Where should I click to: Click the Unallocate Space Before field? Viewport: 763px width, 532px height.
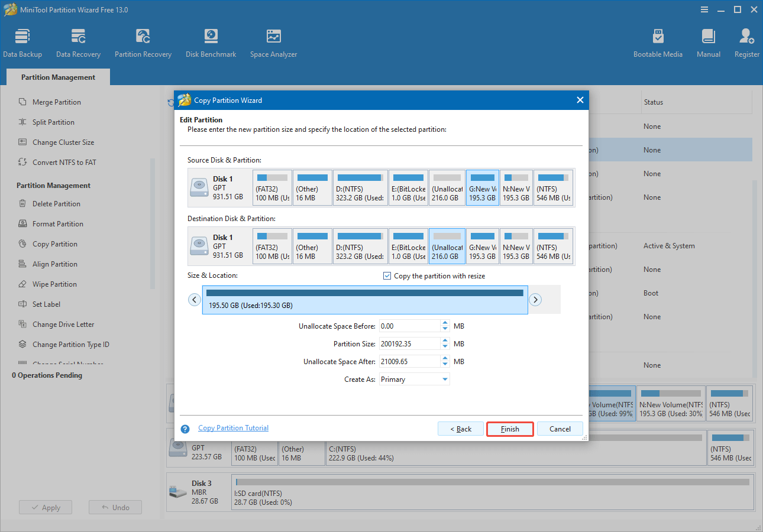click(x=409, y=326)
